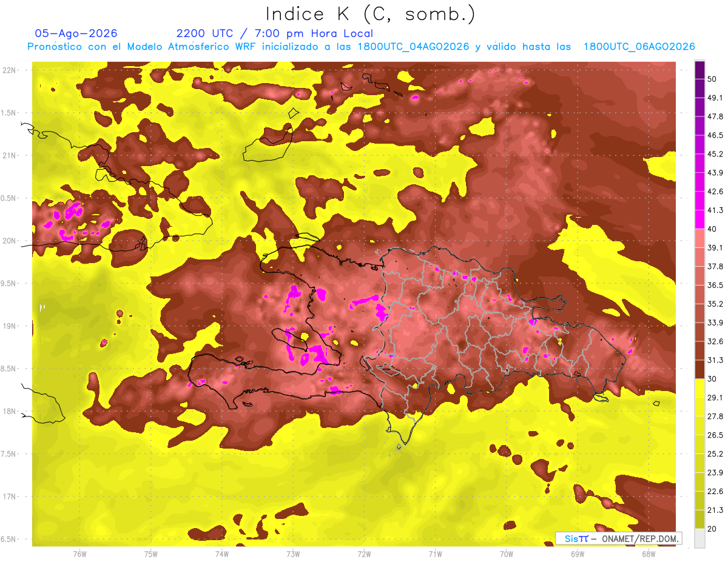Click the legend value "33.9"
Viewport: 728px width, 562px height.
point(715,323)
